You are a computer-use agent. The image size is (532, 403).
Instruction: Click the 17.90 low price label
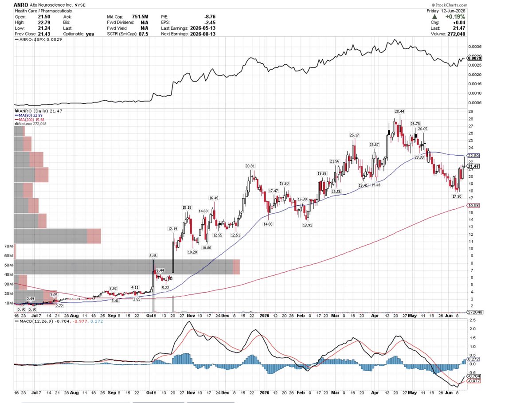(457, 196)
